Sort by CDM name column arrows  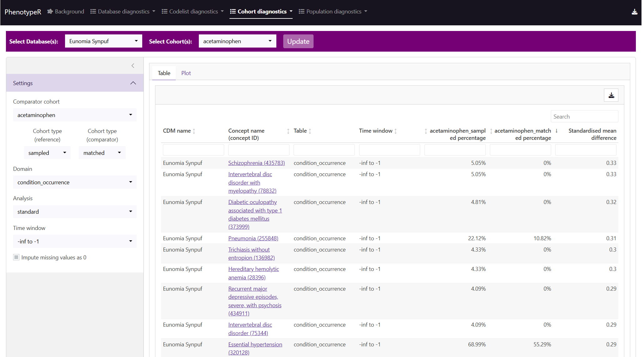(194, 131)
